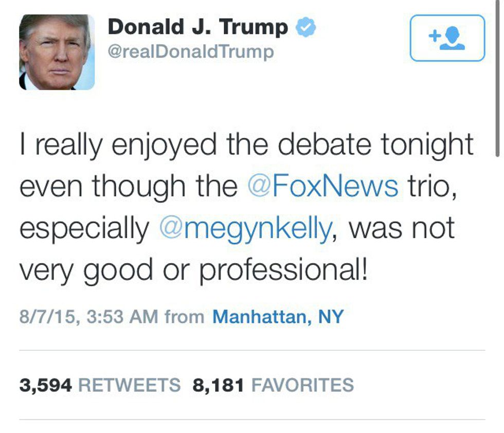Open the Manhattan, NY location link
The height and width of the screenshot is (433, 504).
click(278, 316)
